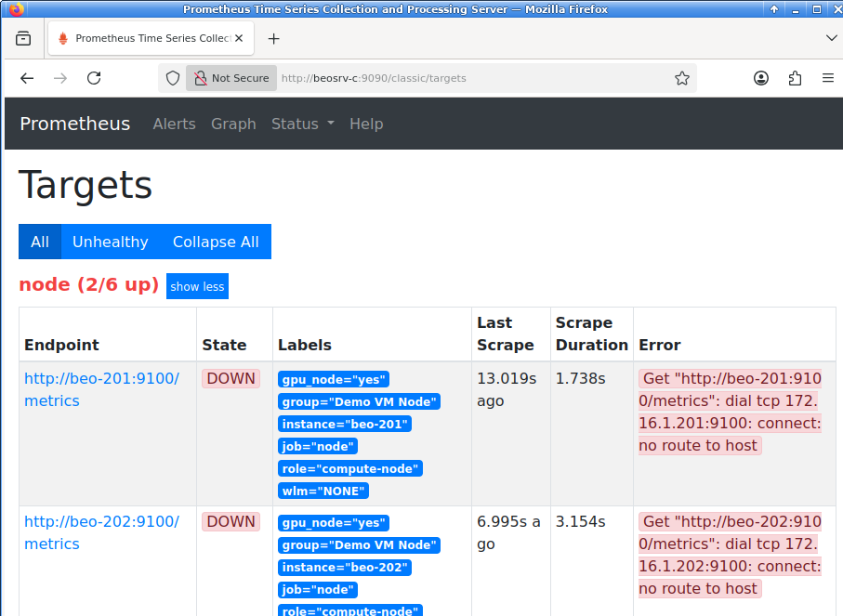Collapse all target groups
This screenshot has width=843, height=616.
[215, 242]
